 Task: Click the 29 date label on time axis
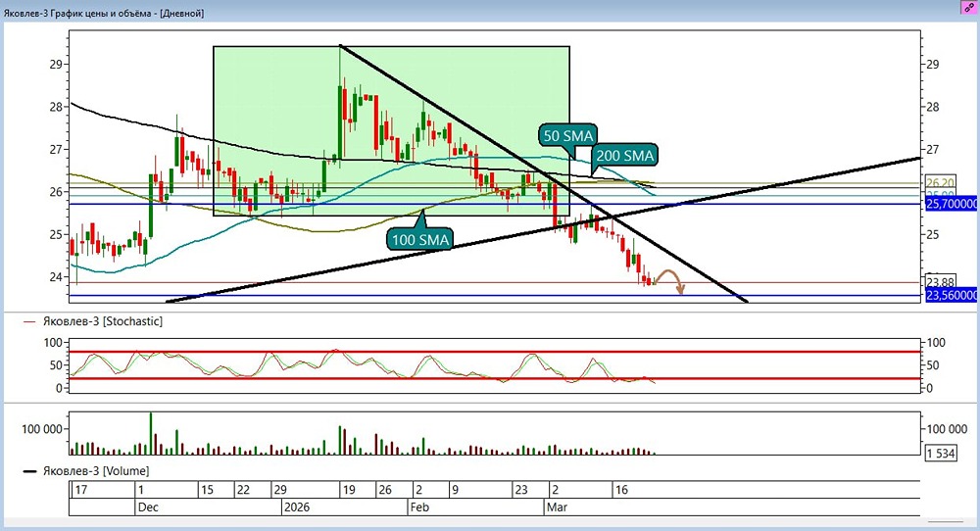click(280, 490)
